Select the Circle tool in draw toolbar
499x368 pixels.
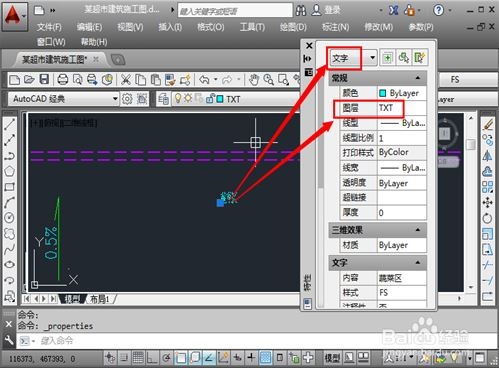[9, 218]
